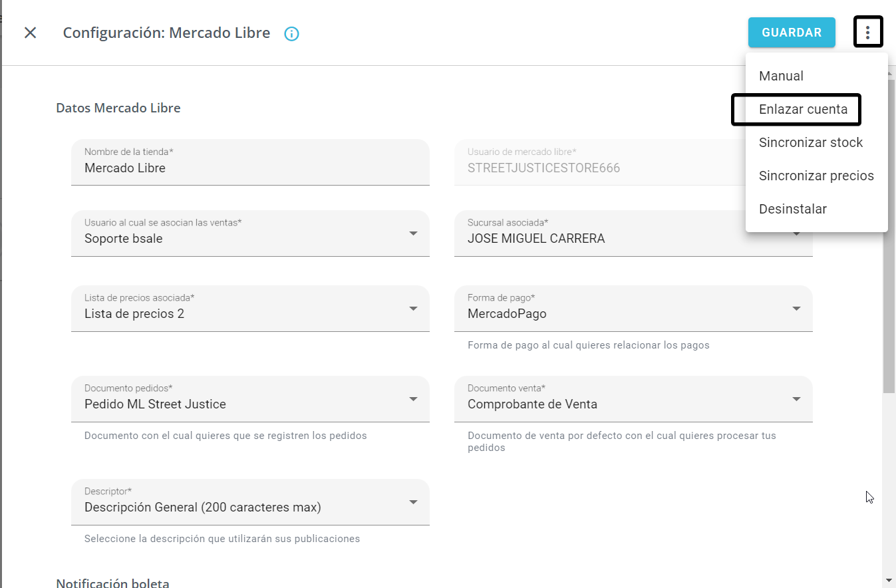
Task: Expand the Lista de precios asociada dropdown
Action: coord(413,309)
